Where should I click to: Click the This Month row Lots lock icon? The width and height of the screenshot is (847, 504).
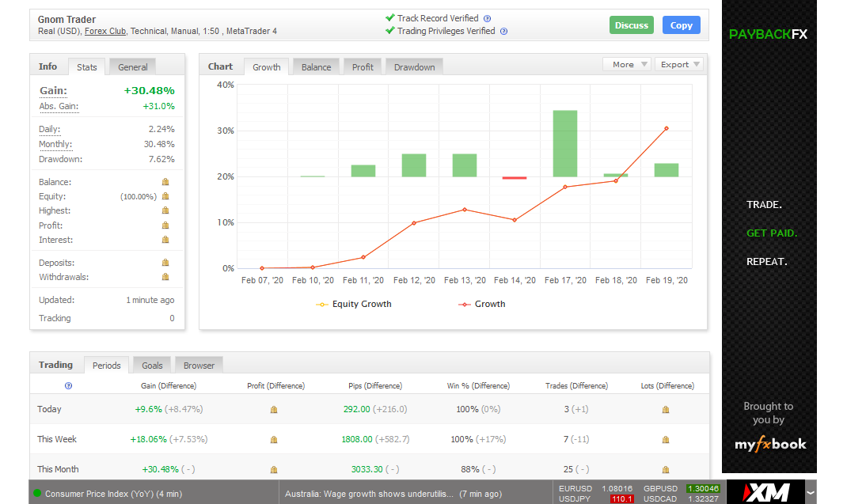[666, 469]
